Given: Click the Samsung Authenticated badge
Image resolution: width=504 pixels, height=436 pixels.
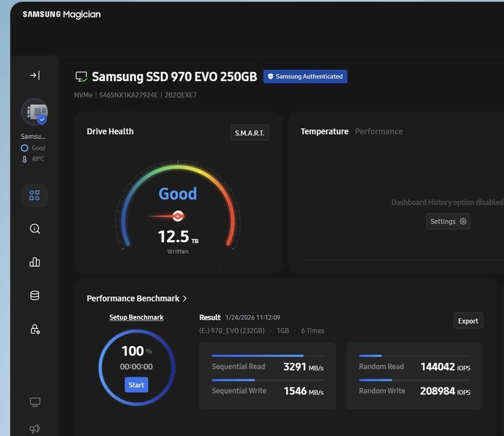Looking at the screenshot, I should 305,77.
